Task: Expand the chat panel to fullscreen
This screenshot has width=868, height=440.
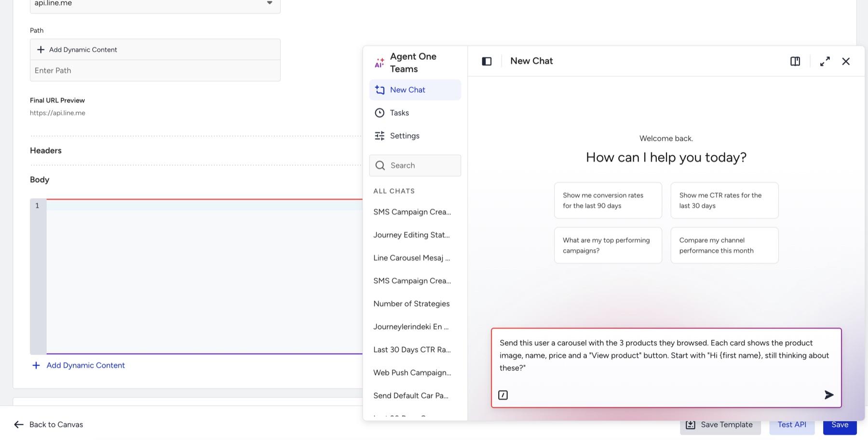Action: (x=825, y=61)
